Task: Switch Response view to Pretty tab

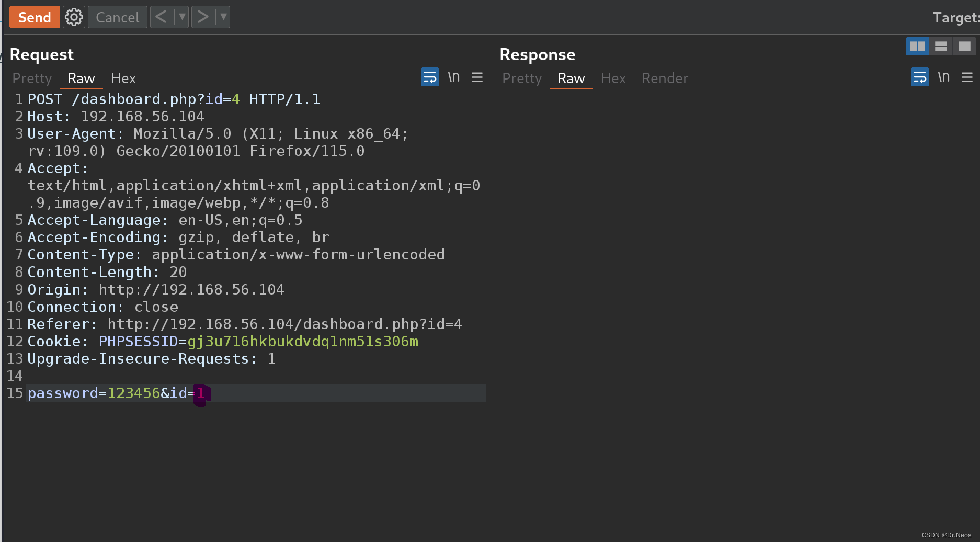Action: pos(522,78)
